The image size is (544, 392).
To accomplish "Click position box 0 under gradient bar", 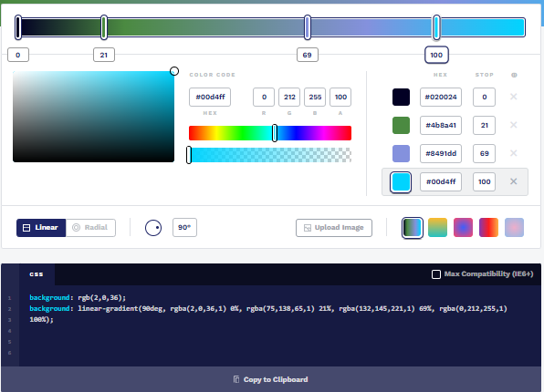I will [18, 55].
